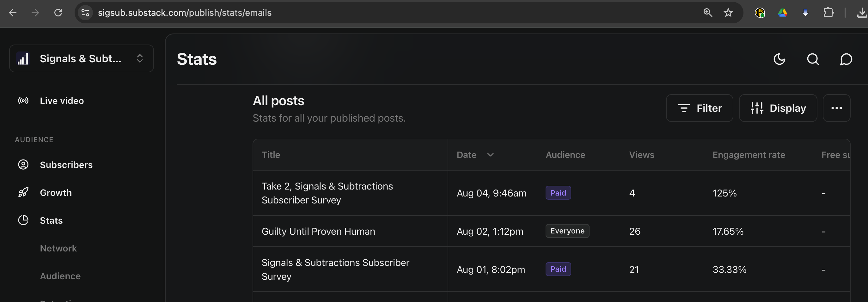Image resolution: width=868 pixels, height=302 pixels.
Task: Click the 33.33% engagement rate value
Action: 730,270
